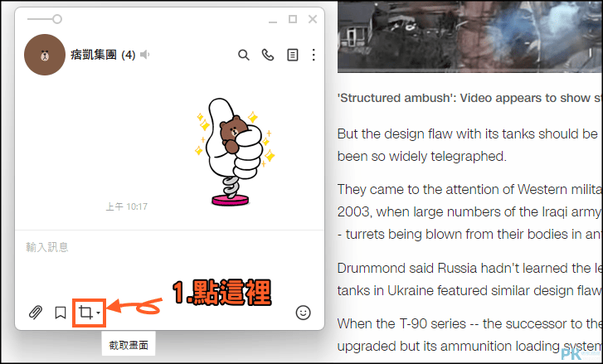Open Keep via the bookmark icon

[61, 313]
